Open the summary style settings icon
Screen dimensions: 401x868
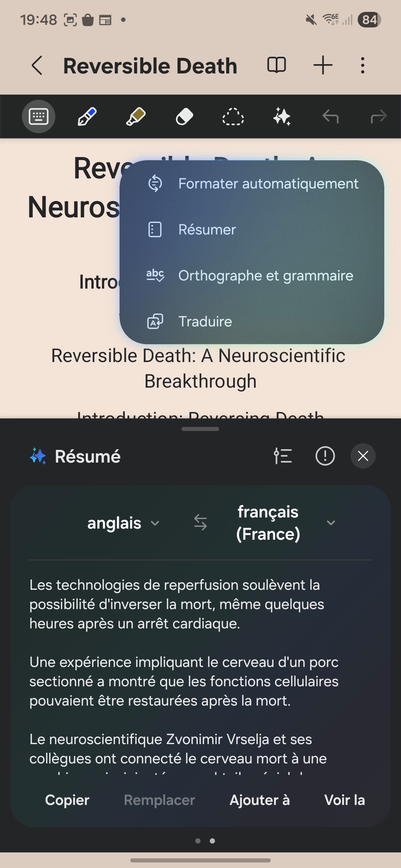pyautogui.click(x=283, y=456)
